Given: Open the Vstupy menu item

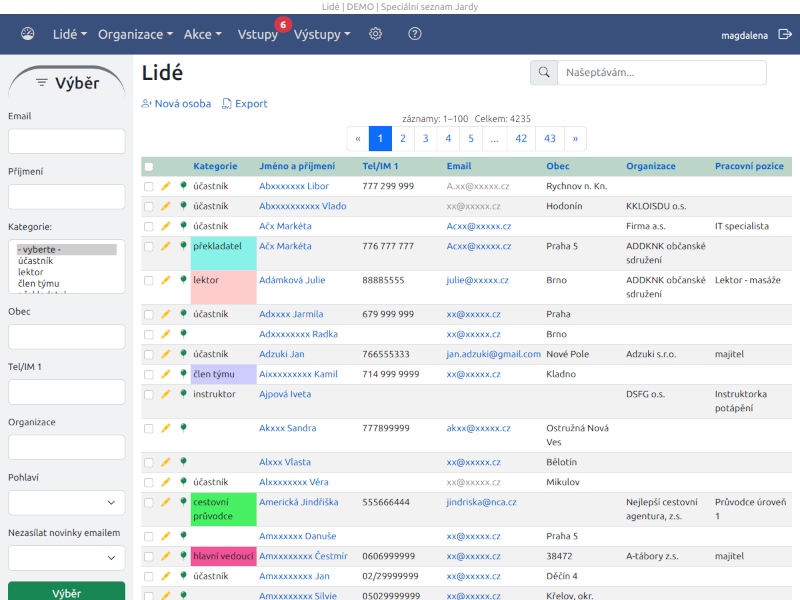Looking at the screenshot, I should click(x=258, y=34).
